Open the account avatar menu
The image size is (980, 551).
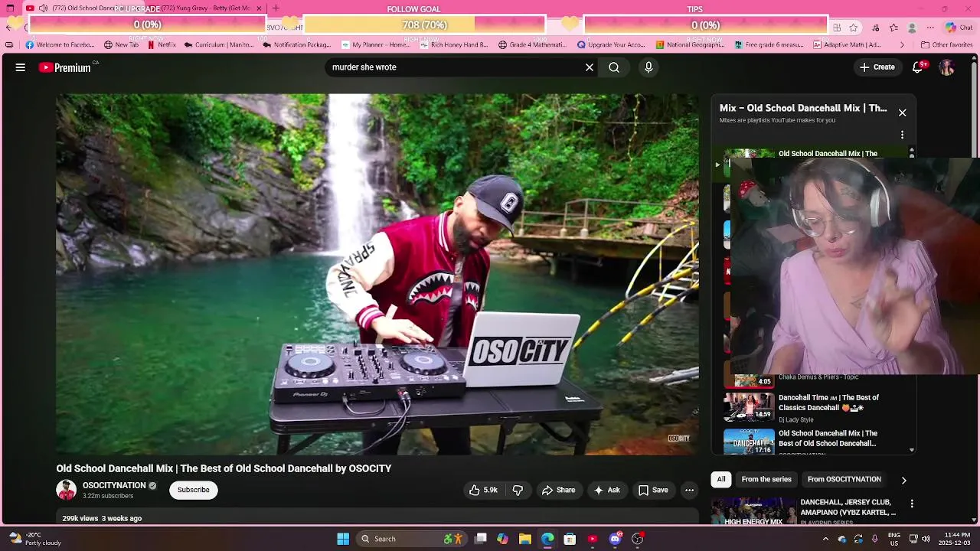pyautogui.click(x=947, y=67)
